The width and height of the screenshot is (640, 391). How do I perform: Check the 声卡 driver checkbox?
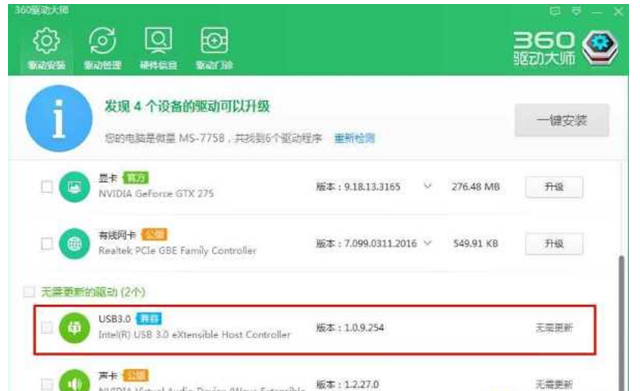click(47, 384)
